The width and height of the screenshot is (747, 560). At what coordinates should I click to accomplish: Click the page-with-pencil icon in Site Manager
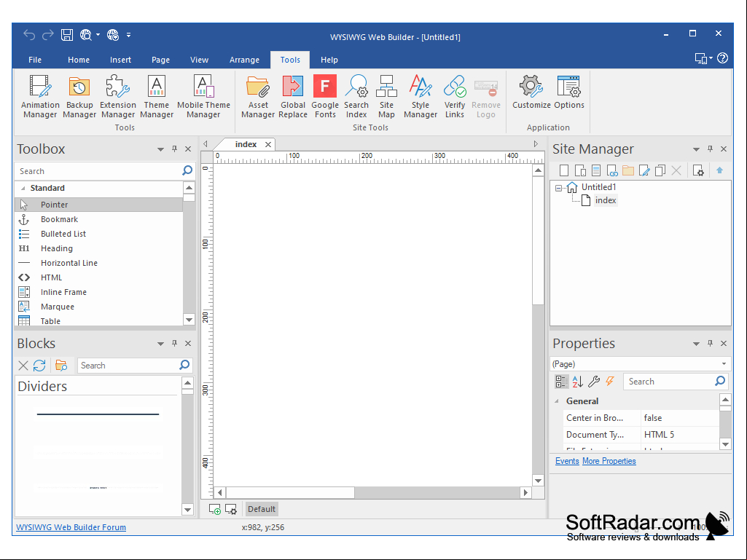coord(644,170)
